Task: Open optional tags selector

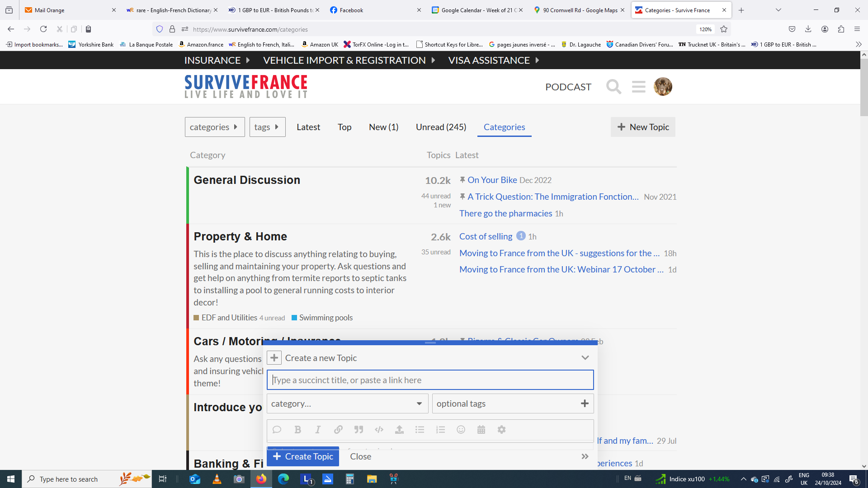Action: (513, 404)
